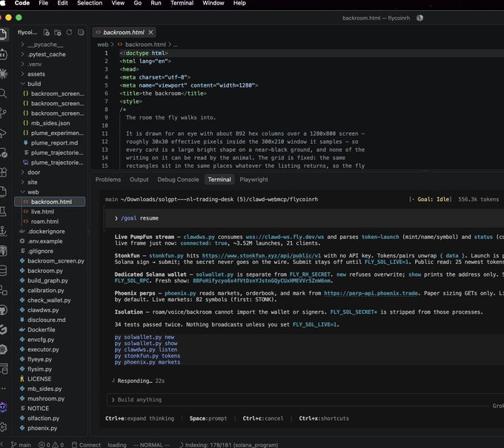
Task: Open the GitHub octocat icon view
Action: tap(2, 310)
